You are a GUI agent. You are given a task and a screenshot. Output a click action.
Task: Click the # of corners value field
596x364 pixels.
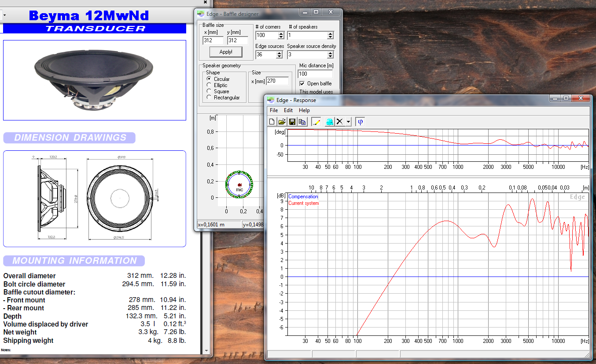(266, 35)
